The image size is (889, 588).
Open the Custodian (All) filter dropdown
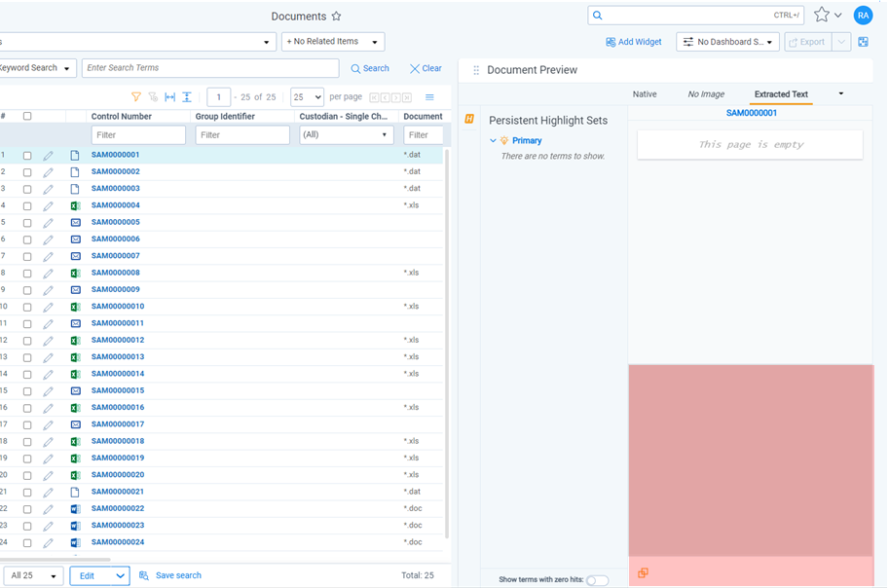pos(346,135)
